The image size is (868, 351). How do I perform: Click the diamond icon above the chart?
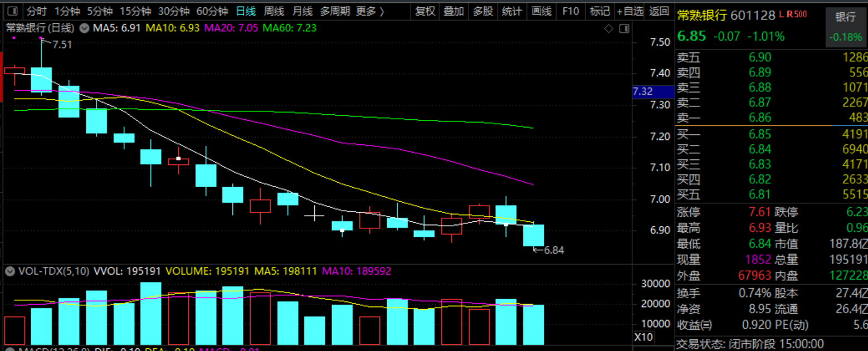(x=609, y=28)
